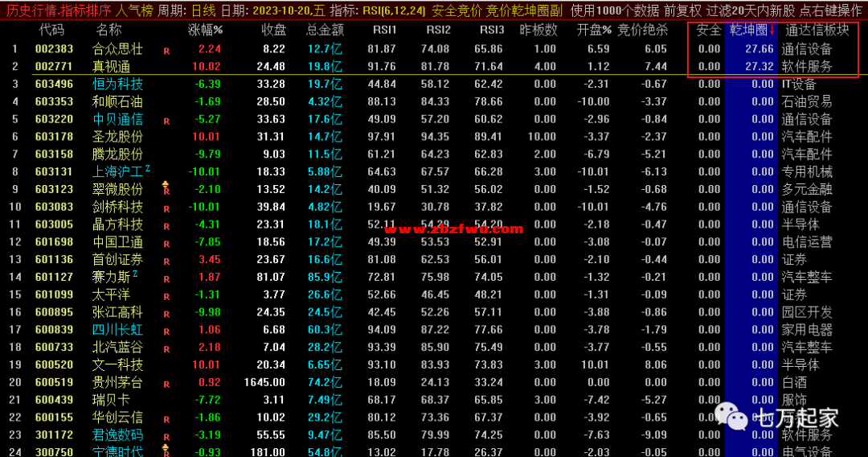Click the R marker beside 晶方科技

[166, 227]
